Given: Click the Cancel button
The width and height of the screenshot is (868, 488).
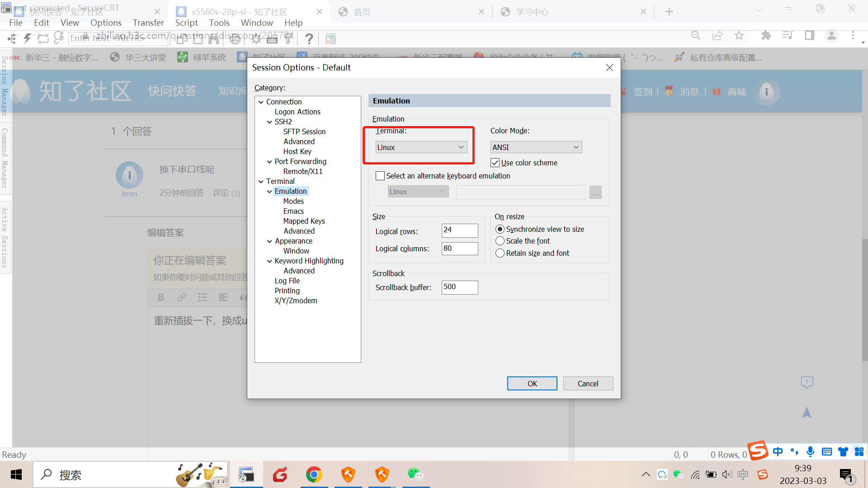Looking at the screenshot, I should coord(588,384).
